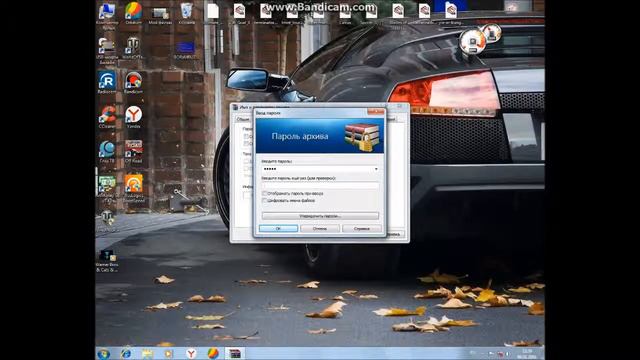Open the Orbitum browser desktop shortcut

tap(133, 13)
